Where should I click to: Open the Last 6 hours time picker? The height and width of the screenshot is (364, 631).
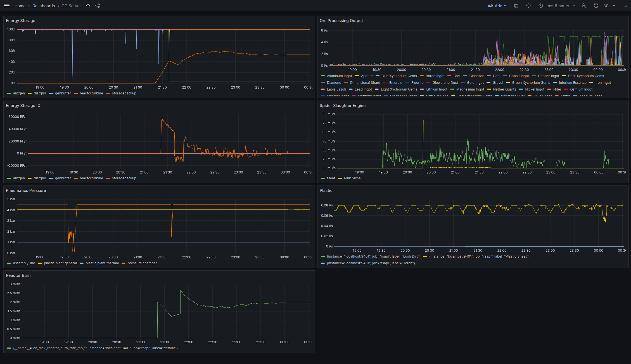pyautogui.click(x=557, y=6)
